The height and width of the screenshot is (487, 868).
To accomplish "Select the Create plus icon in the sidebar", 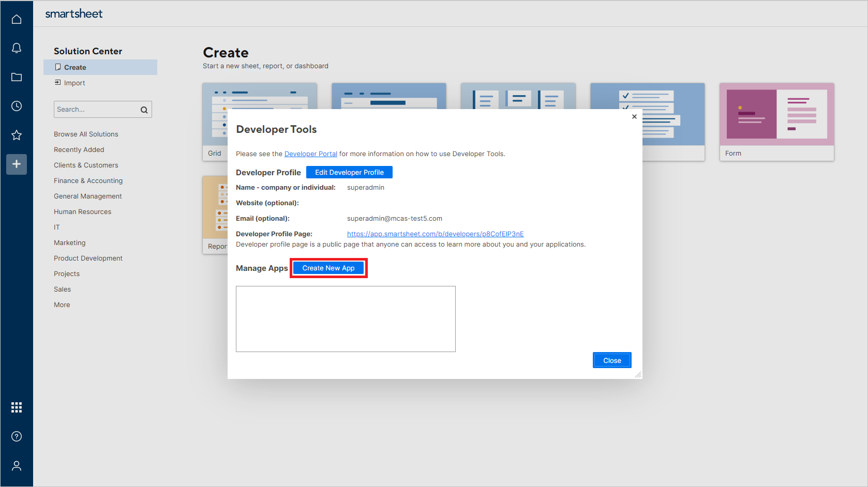I will coord(17,164).
